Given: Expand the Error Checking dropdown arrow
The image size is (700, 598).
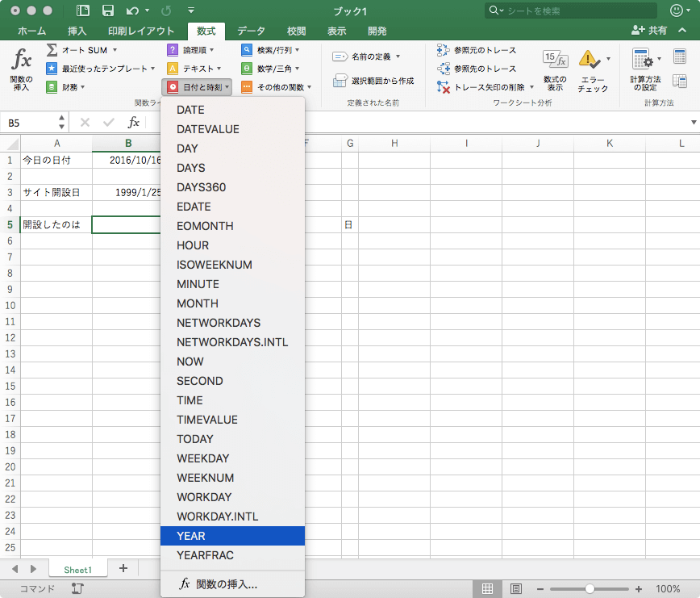Looking at the screenshot, I should coord(608,58).
